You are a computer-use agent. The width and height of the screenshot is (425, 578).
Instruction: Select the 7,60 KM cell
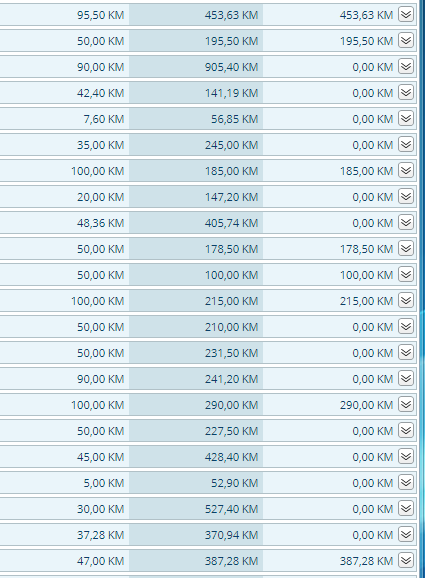coord(64,119)
